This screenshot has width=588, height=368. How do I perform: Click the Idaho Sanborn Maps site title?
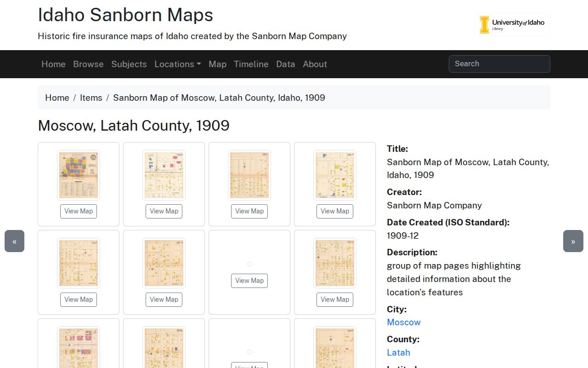pos(125,15)
